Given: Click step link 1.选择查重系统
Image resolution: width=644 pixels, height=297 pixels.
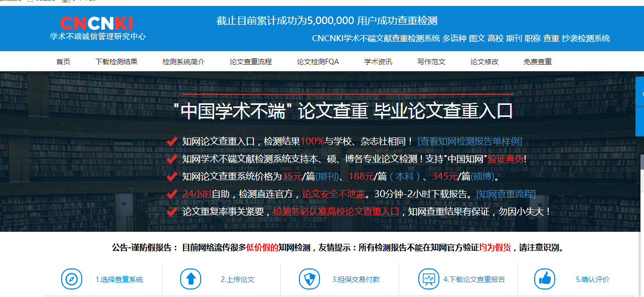Looking at the screenshot, I should pyautogui.click(x=119, y=279).
